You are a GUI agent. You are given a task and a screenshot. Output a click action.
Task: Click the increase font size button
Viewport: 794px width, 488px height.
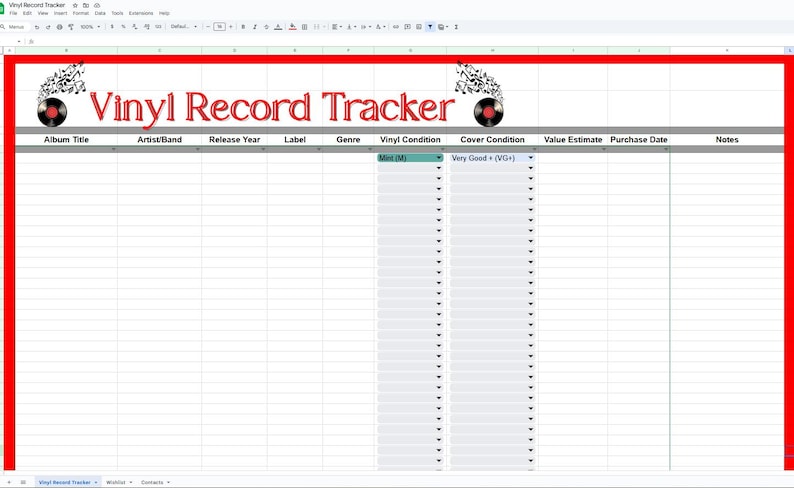click(x=230, y=27)
